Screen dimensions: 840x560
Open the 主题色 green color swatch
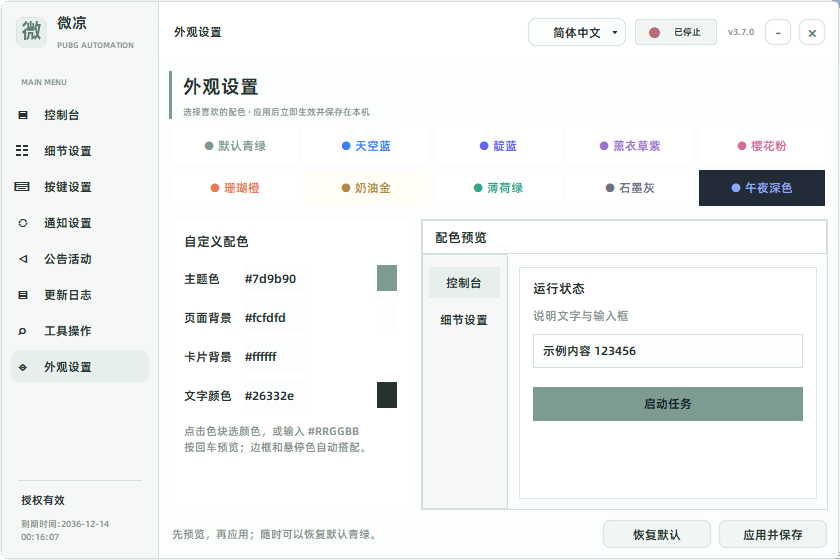click(x=387, y=278)
